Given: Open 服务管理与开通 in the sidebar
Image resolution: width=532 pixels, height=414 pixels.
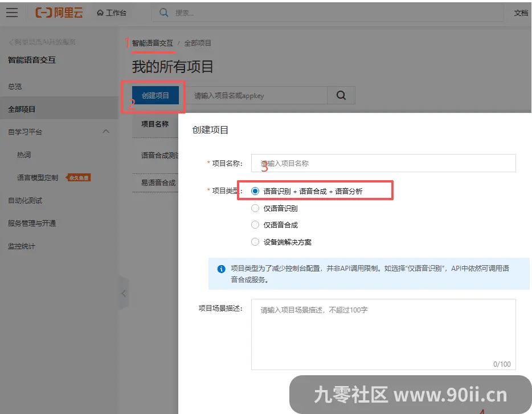Looking at the screenshot, I should (32, 223).
